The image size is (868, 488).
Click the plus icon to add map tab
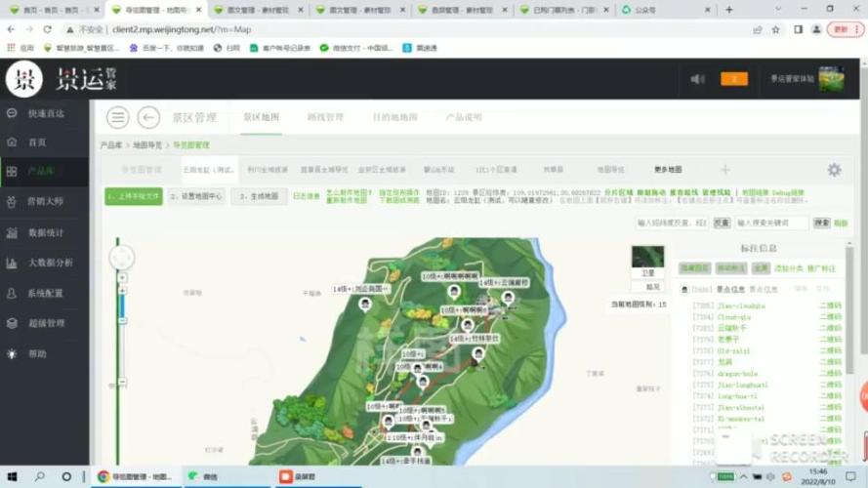click(x=724, y=170)
